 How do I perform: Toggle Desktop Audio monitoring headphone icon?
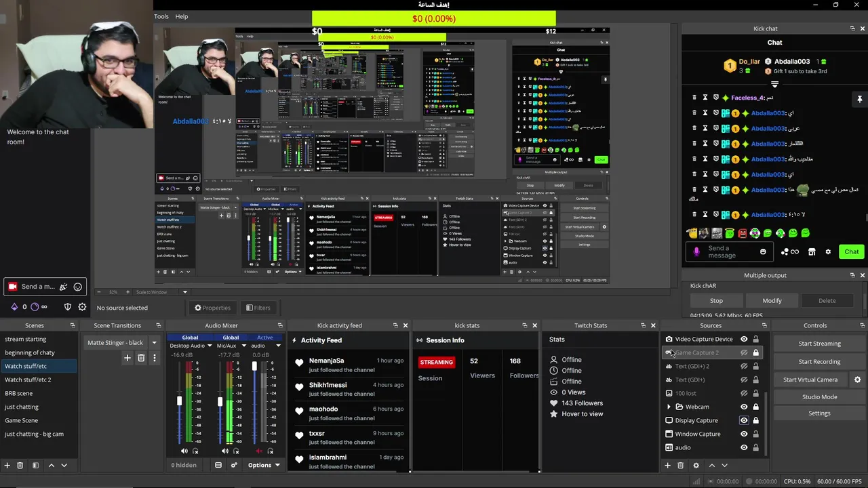196,451
